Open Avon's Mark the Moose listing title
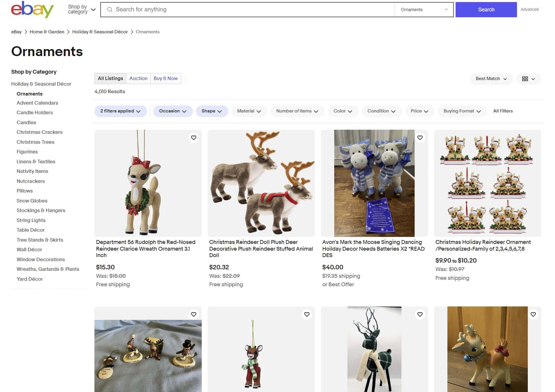This screenshot has height=392, width=555. pos(373,249)
